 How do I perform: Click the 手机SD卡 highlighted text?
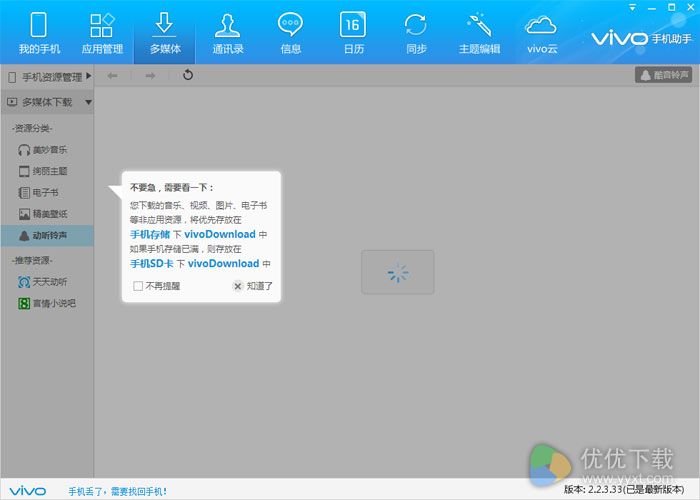152,263
